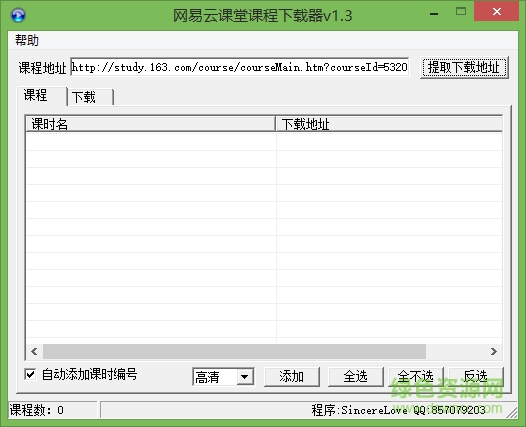Viewport: 526px width, 427px height.
Task: Click the 下载地址 column header
Action: point(389,124)
